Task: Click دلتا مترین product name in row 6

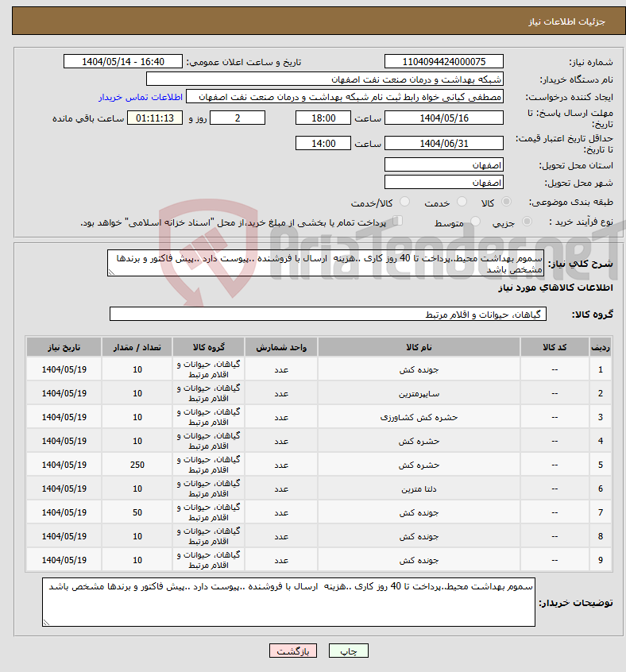Action: 419,489
